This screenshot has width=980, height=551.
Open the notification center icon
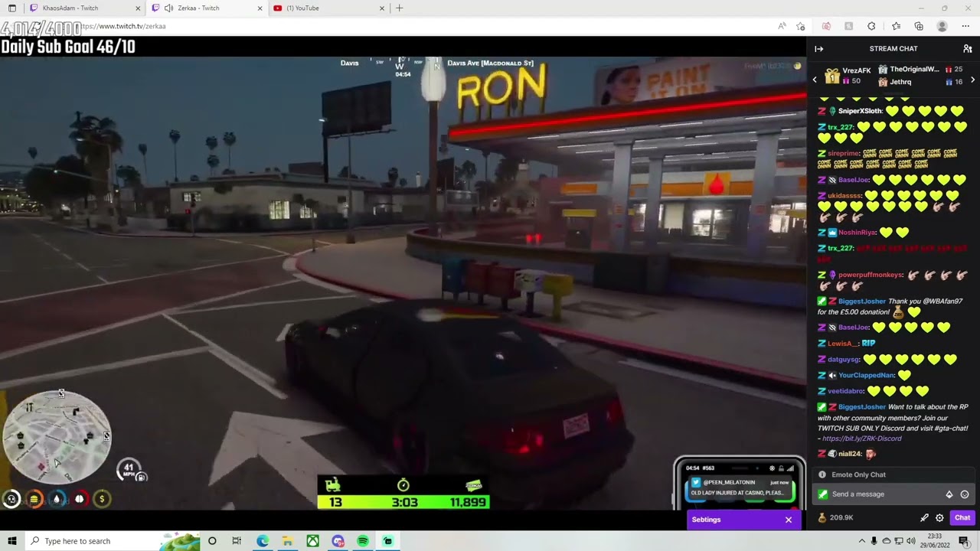coord(964,541)
